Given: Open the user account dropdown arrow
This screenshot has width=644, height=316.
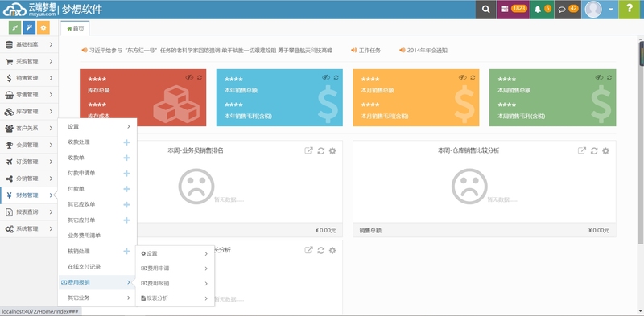Looking at the screenshot, I should pyautogui.click(x=611, y=10).
